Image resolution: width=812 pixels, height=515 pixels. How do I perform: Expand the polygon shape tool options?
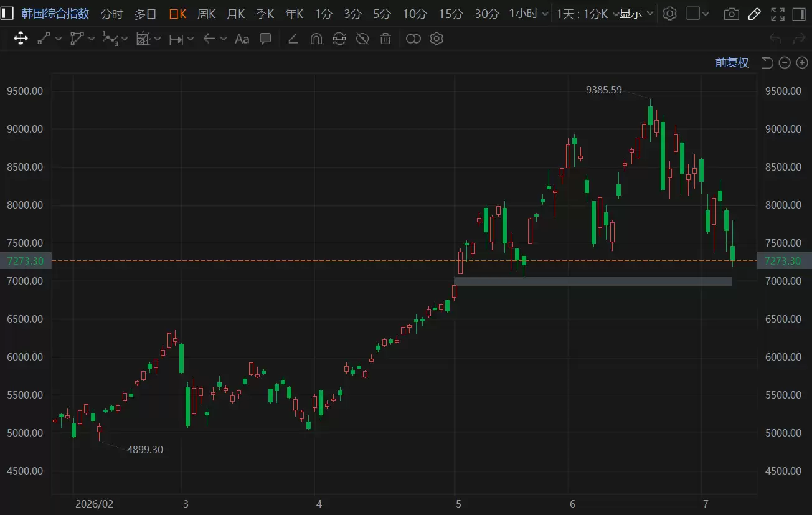[92, 39]
